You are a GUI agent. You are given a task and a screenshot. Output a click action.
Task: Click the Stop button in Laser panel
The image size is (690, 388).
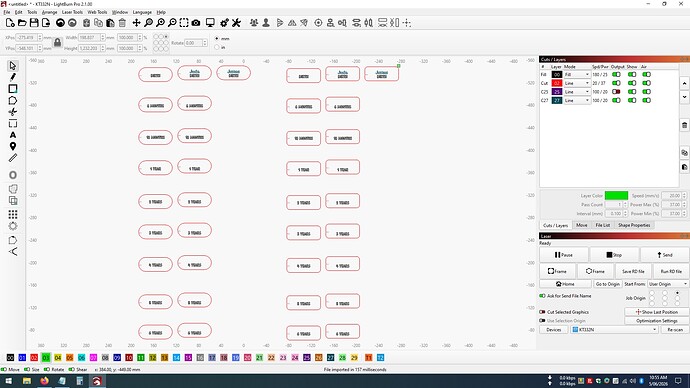pos(614,255)
